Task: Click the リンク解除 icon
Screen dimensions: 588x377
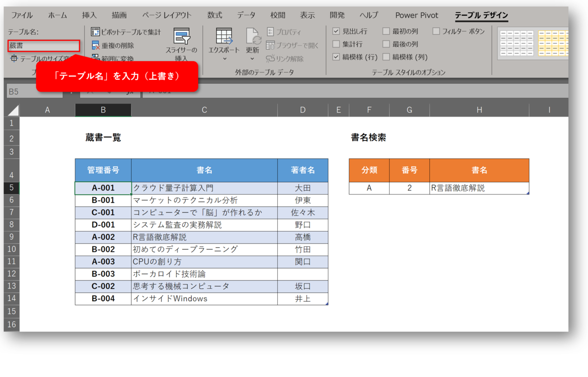Action: [270, 58]
